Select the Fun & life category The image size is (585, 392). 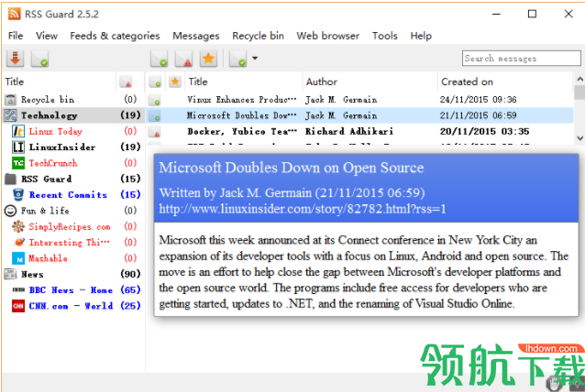73,211
